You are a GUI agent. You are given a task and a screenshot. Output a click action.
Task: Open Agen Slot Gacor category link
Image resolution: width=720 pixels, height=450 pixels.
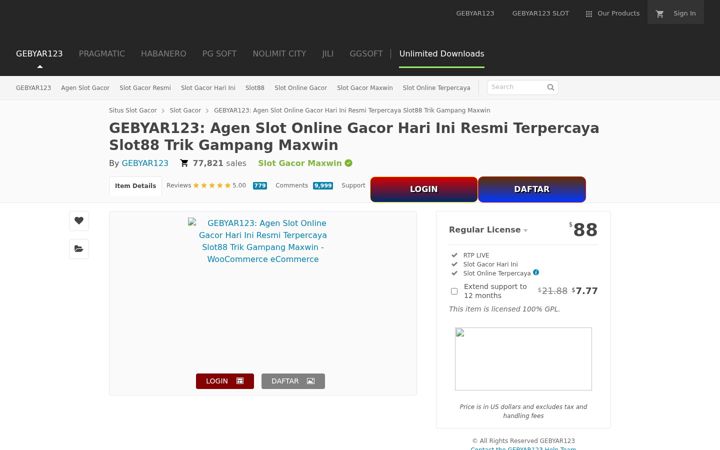pyautogui.click(x=85, y=88)
